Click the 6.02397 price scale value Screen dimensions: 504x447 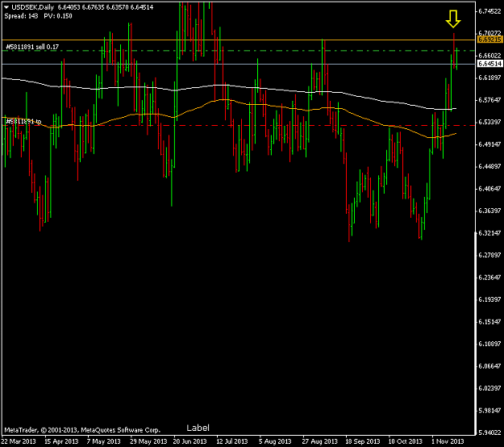pos(489,388)
